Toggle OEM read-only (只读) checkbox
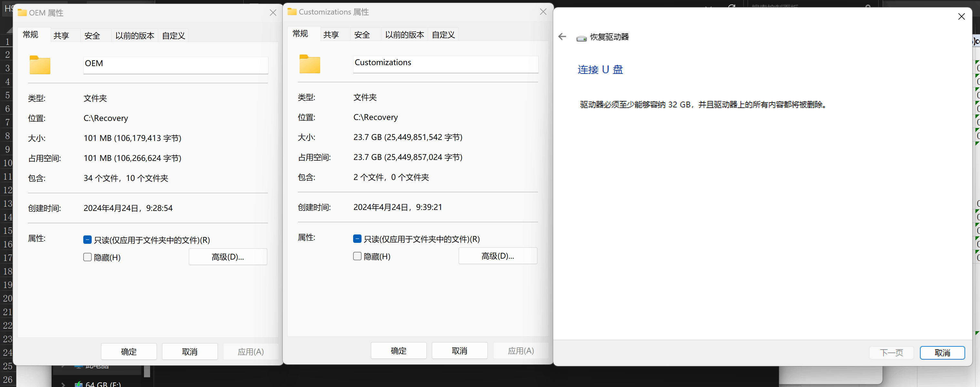Viewport: 980px width, 387px height. tap(87, 240)
